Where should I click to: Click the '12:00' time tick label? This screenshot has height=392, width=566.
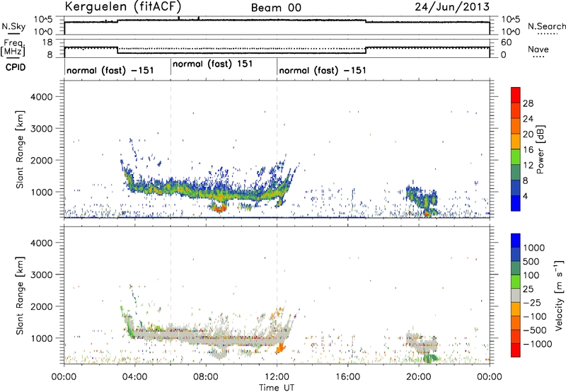[277, 377]
